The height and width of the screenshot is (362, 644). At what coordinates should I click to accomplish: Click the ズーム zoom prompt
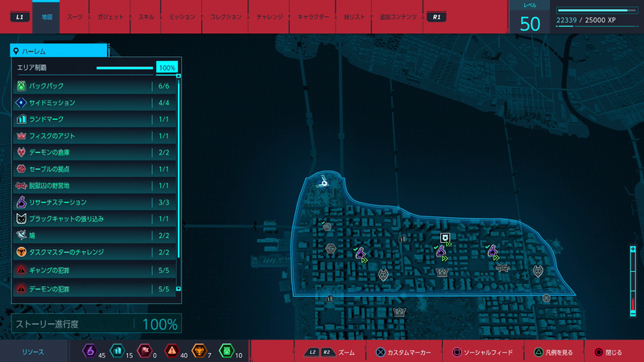[329, 352]
